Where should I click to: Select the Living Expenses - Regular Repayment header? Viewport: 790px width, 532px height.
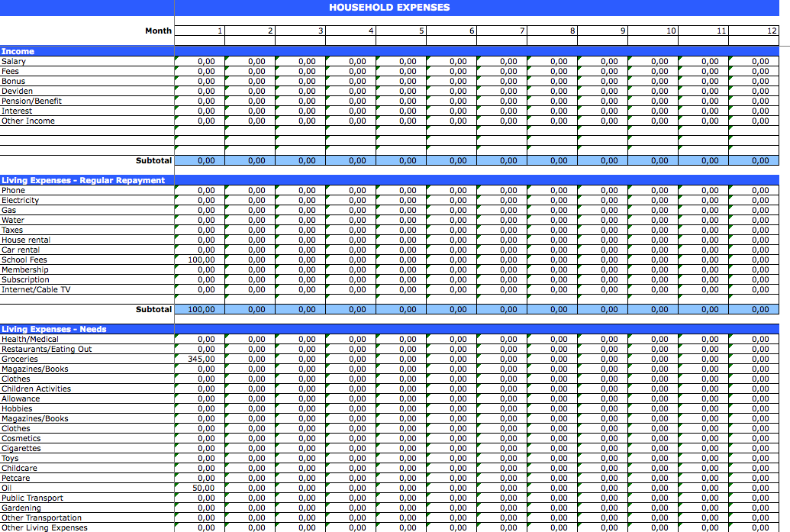(x=83, y=180)
